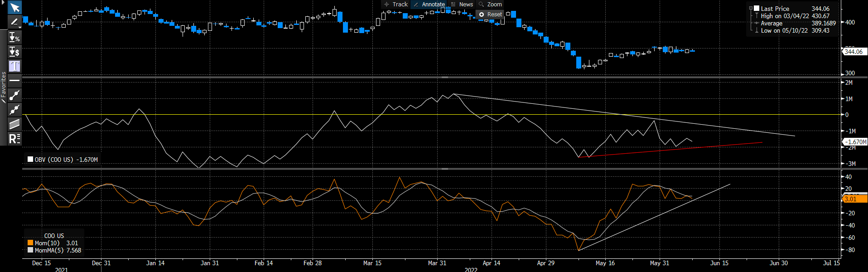Screen dimensions: 868x272
Task: Open the regression lines tool
Action: (x=14, y=138)
